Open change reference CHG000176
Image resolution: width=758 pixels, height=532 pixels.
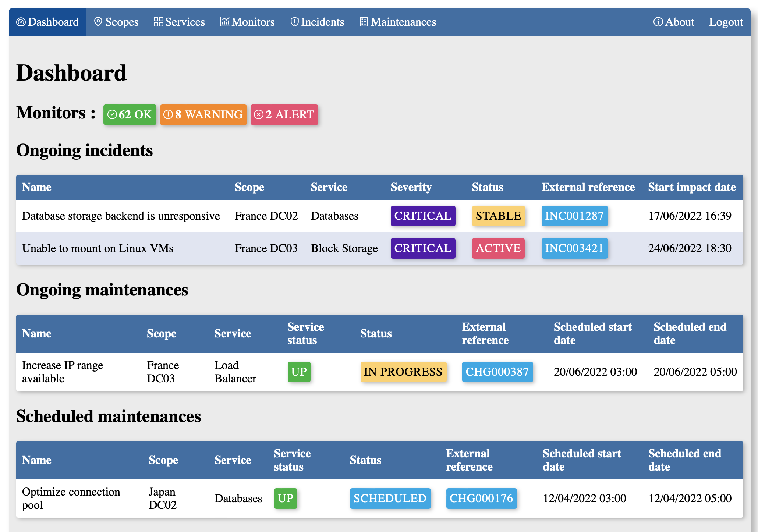point(481,499)
